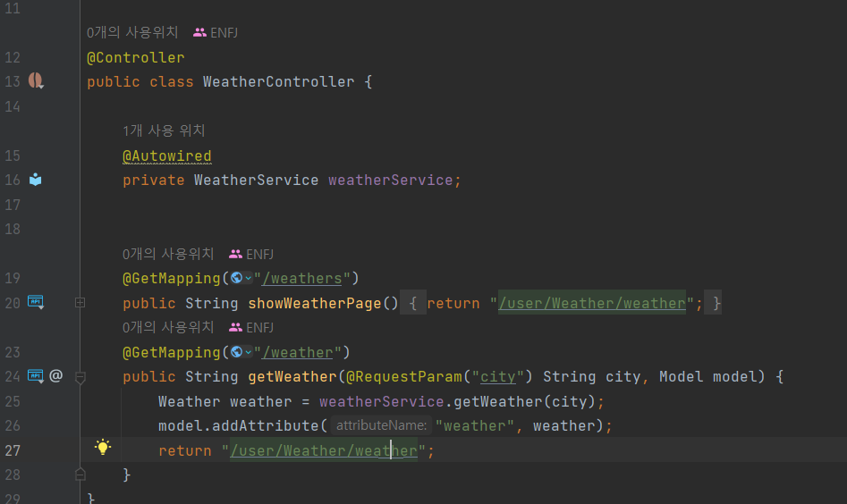Click the "city" request parameter string

pyautogui.click(x=498, y=376)
